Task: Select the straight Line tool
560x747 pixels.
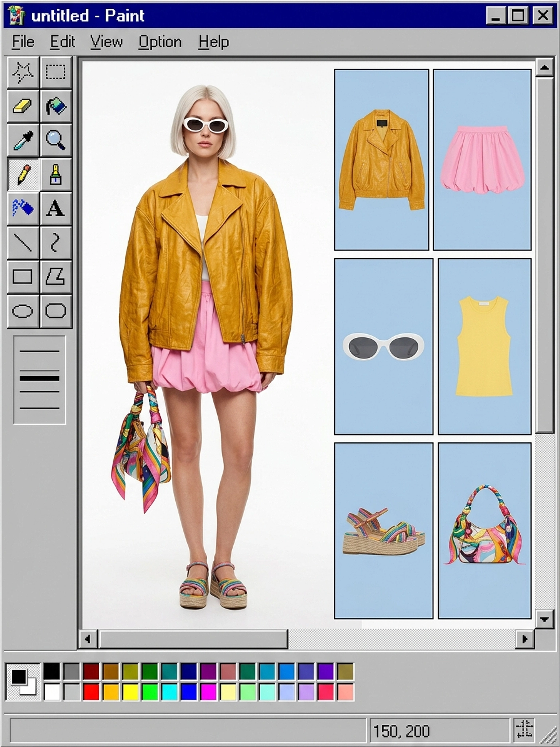Action: tap(23, 242)
